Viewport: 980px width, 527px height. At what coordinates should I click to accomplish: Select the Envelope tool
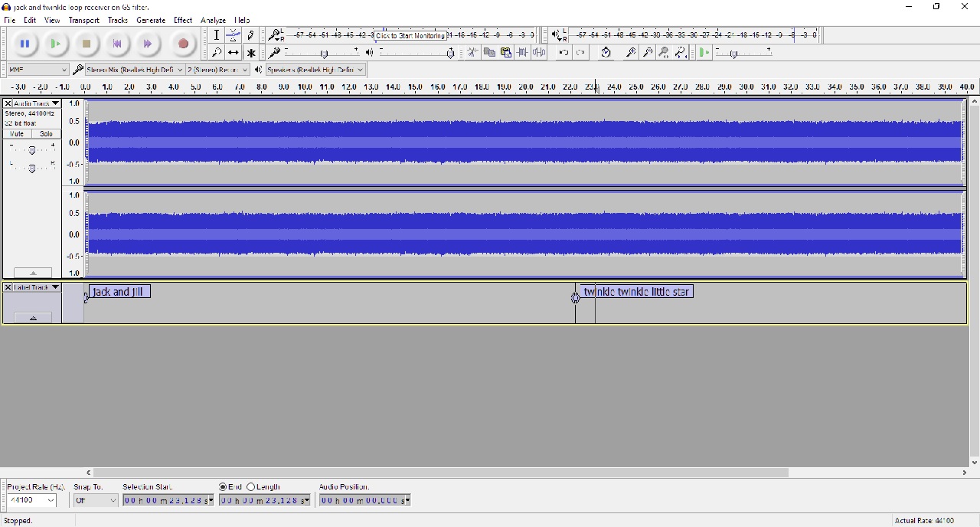click(x=234, y=35)
